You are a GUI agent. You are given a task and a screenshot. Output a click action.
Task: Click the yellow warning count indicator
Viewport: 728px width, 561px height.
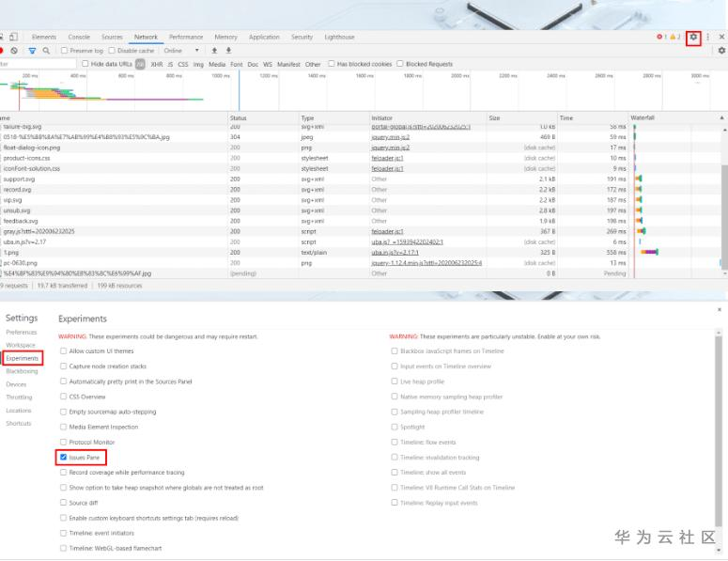tap(675, 38)
